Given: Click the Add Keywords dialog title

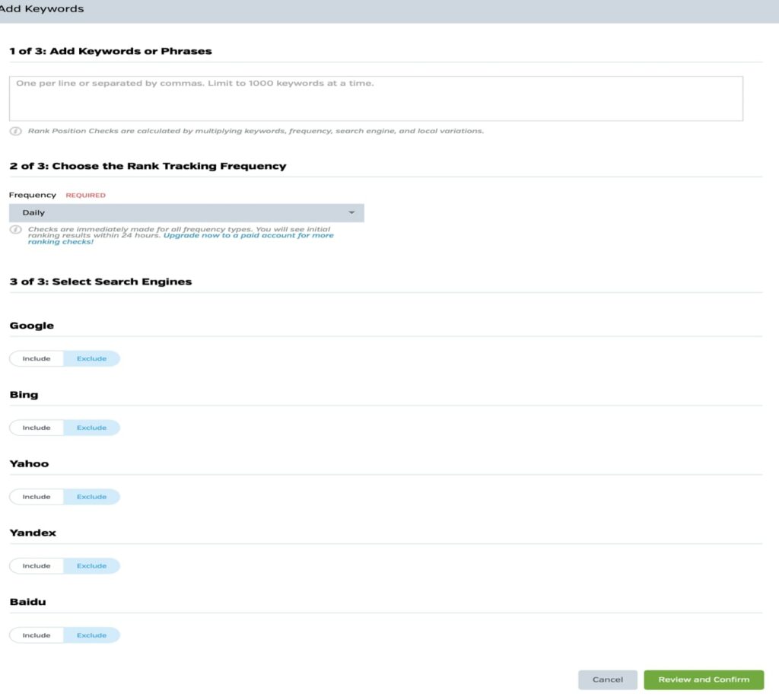Looking at the screenshot, I should (x=41, y=9).
